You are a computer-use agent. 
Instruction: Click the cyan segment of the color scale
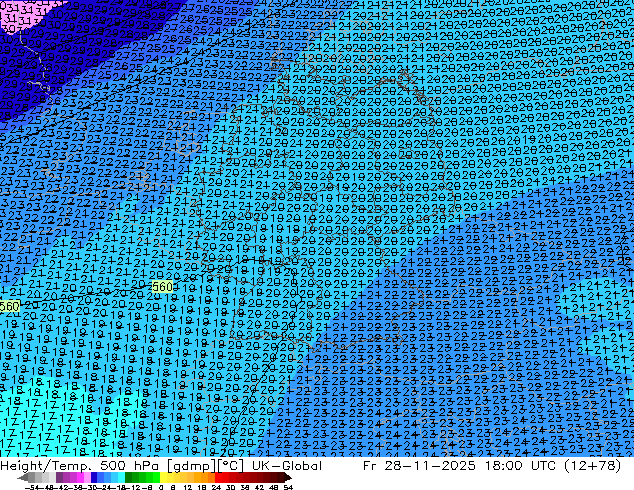point(121,477)
